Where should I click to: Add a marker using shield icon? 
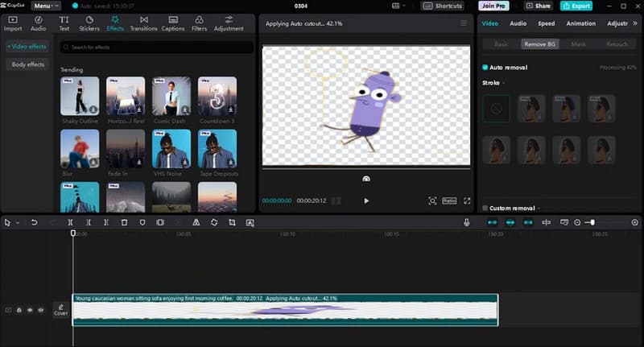pos(142,222)
